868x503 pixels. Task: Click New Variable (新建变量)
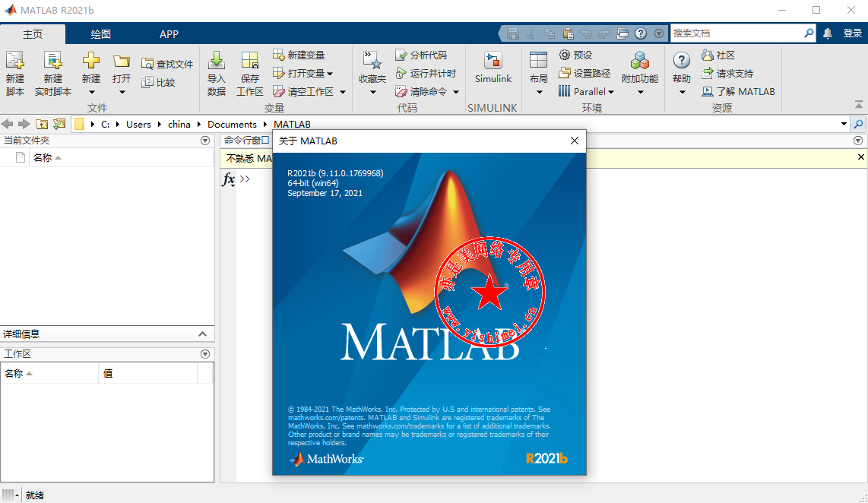[299, 55]
